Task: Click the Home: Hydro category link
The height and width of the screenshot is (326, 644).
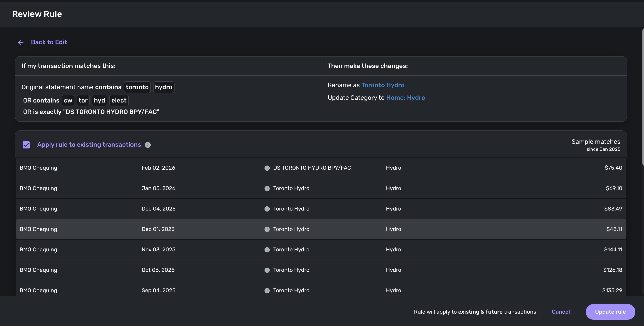Action: click(x=405, y=98)
